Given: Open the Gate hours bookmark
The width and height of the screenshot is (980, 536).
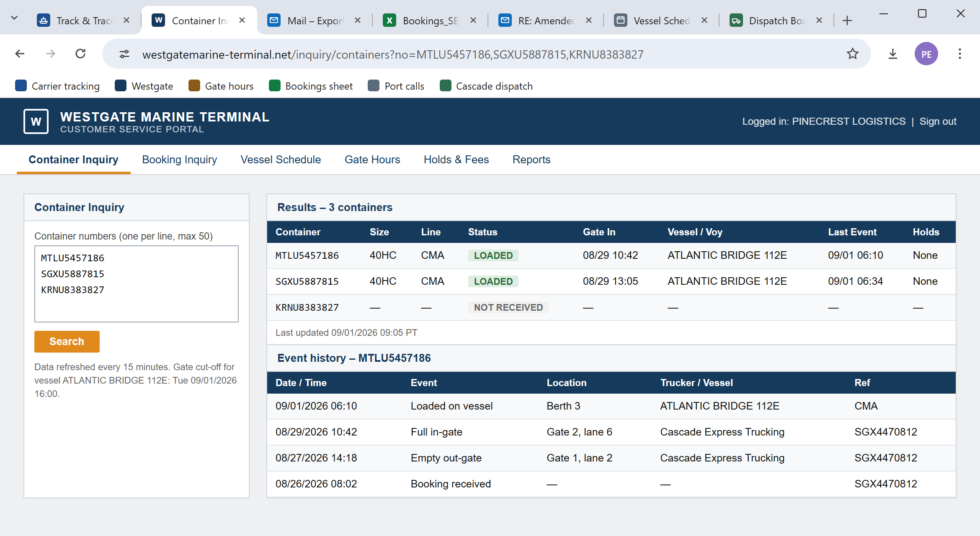Looking at the screenshot, I should tap(221, 86).
